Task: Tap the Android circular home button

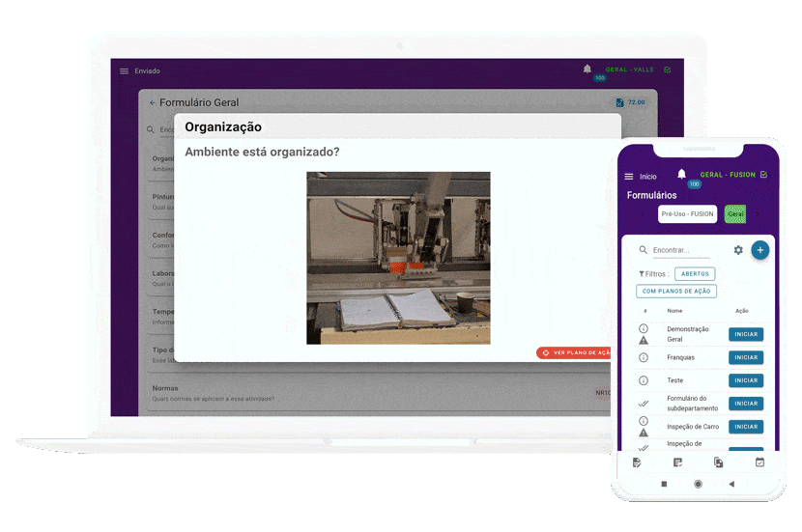Action: coord(698,484)
